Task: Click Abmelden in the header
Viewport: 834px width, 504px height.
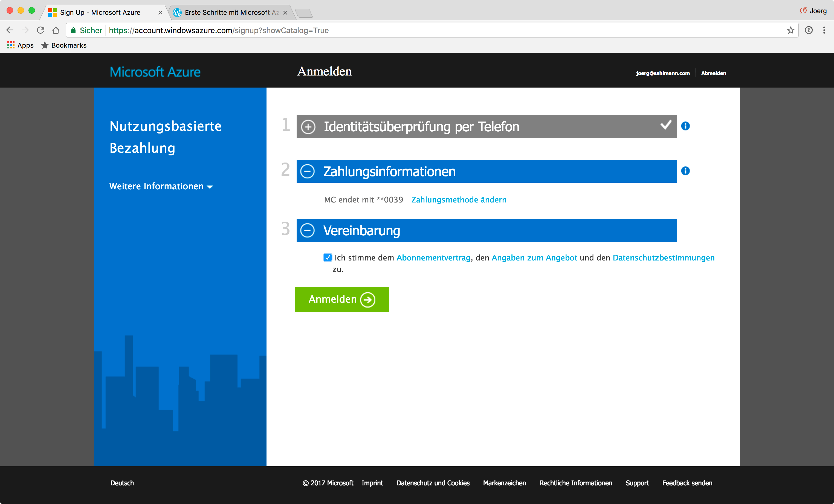Action: (714, 73)
